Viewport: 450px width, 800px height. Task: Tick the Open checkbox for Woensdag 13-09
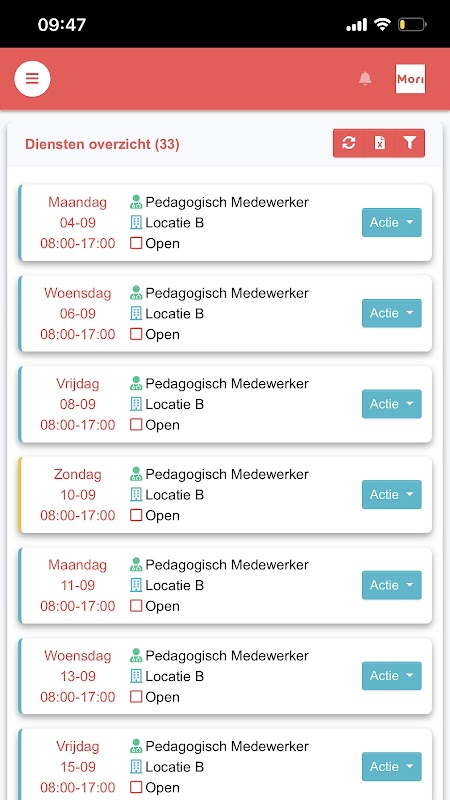pos(136,697)
